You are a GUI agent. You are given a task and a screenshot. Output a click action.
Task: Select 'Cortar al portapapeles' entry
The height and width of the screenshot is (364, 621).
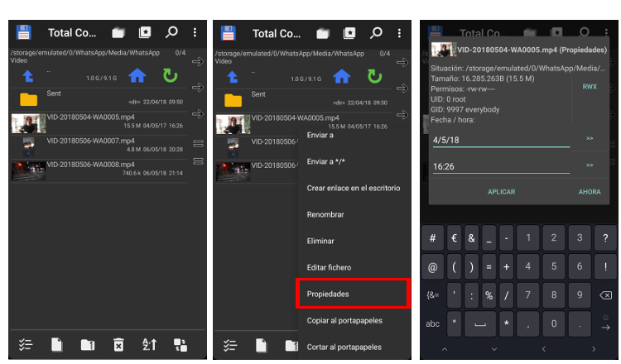[354, 347]
